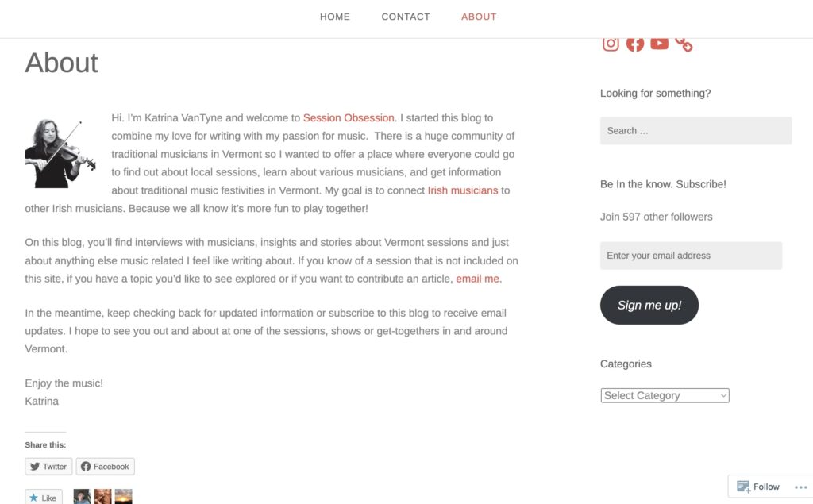Screen dimensions: 813x504
Task: Share this page on Twitter
Action: [x=48, y=467]
